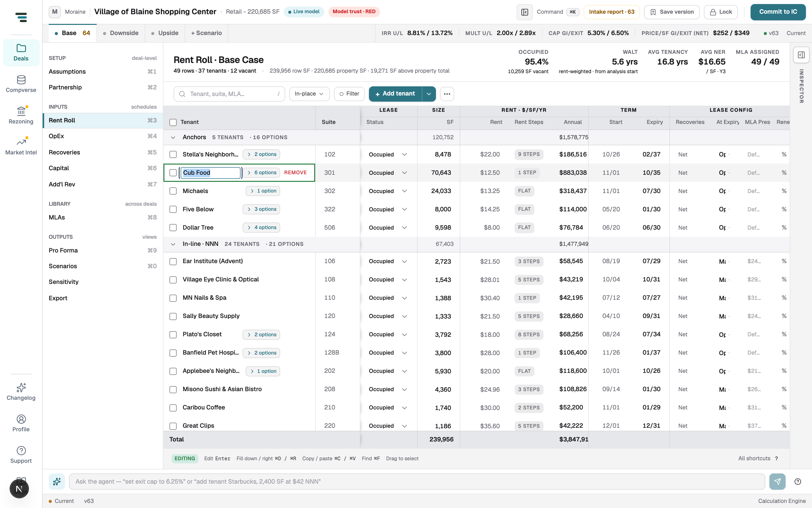
Task: Click the tenant search field
Action: coord(229,94)
